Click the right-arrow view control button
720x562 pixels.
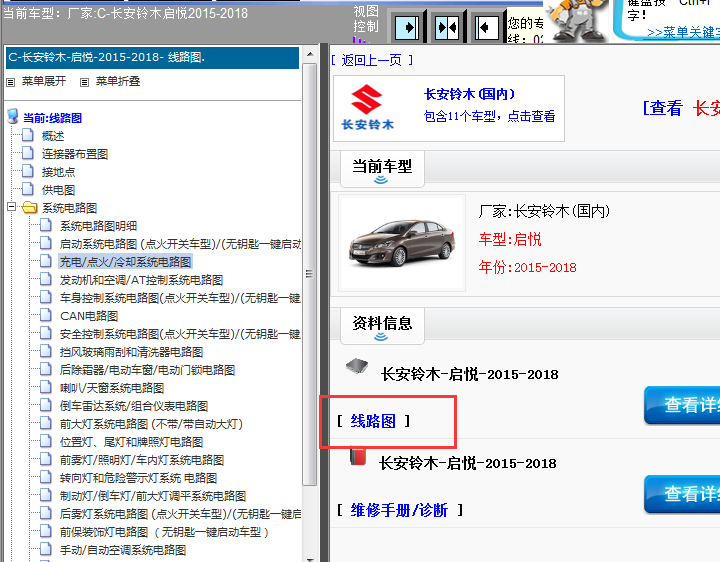click(407, 28)
